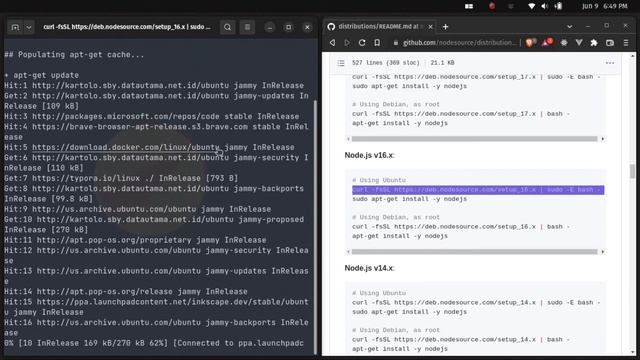Open Extensions puzzle icon
Image resolution: width=640 pixels, height=360 pixels.
(594, 42)
